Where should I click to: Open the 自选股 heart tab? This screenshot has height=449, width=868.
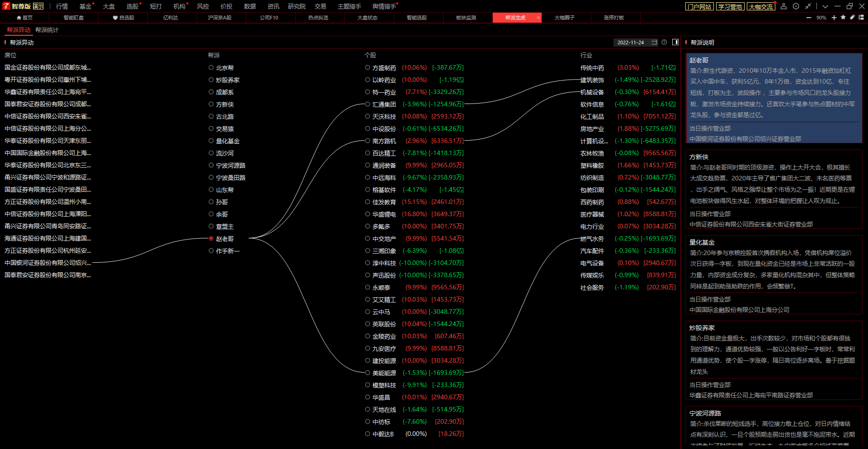123,18
